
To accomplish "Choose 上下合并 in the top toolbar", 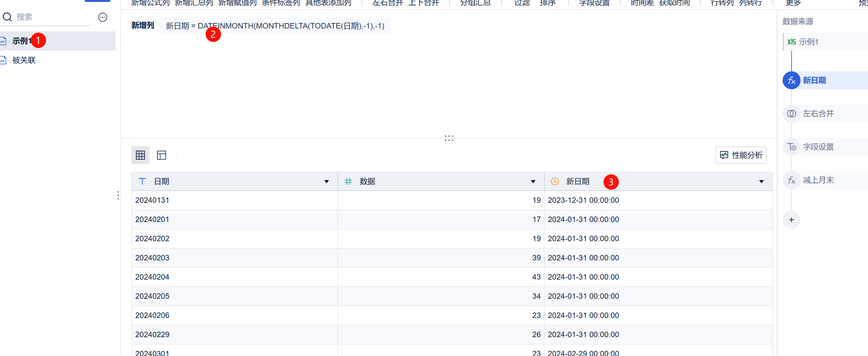I will coord(423,3).
